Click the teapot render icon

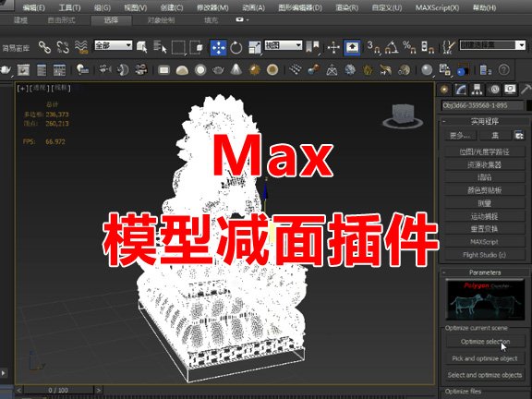[6, 70]
